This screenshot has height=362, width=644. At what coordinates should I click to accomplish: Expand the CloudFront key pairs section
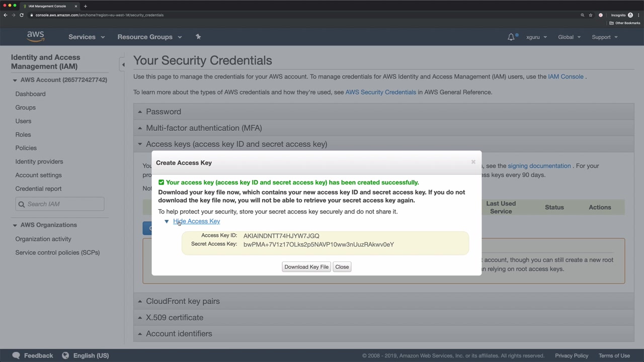[x=183, y=301]
